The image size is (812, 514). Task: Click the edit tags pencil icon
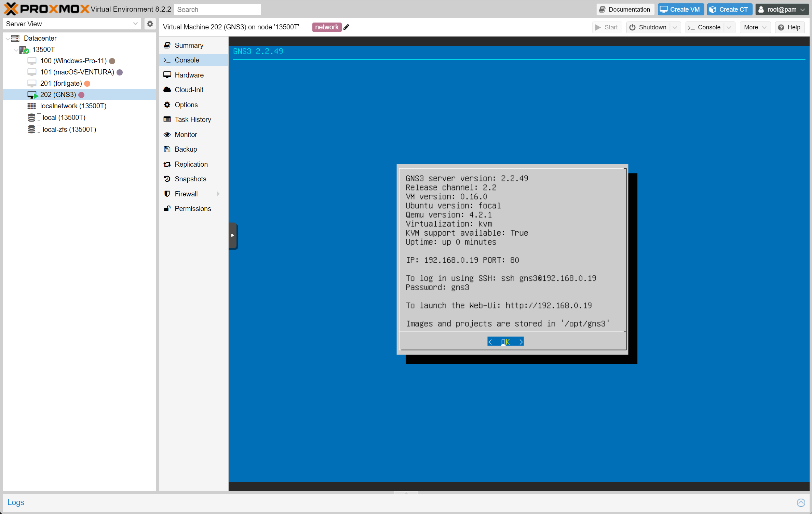pyautogui.click(x=347, y=27)
